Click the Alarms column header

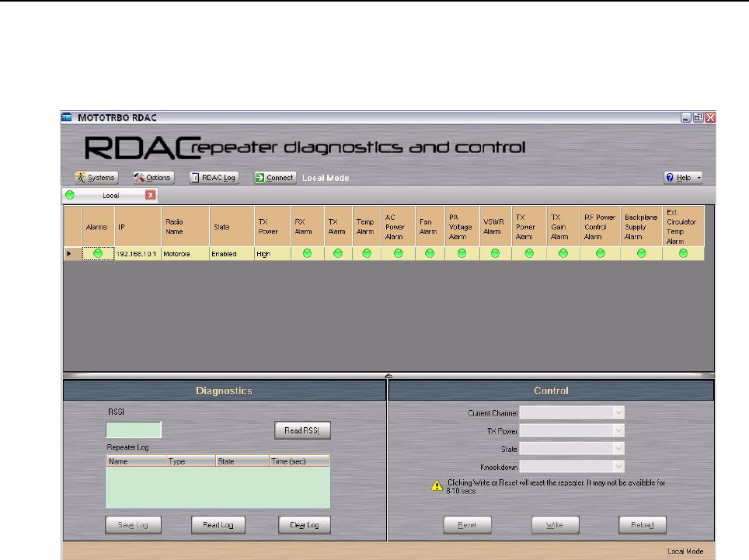click(98, 226)
